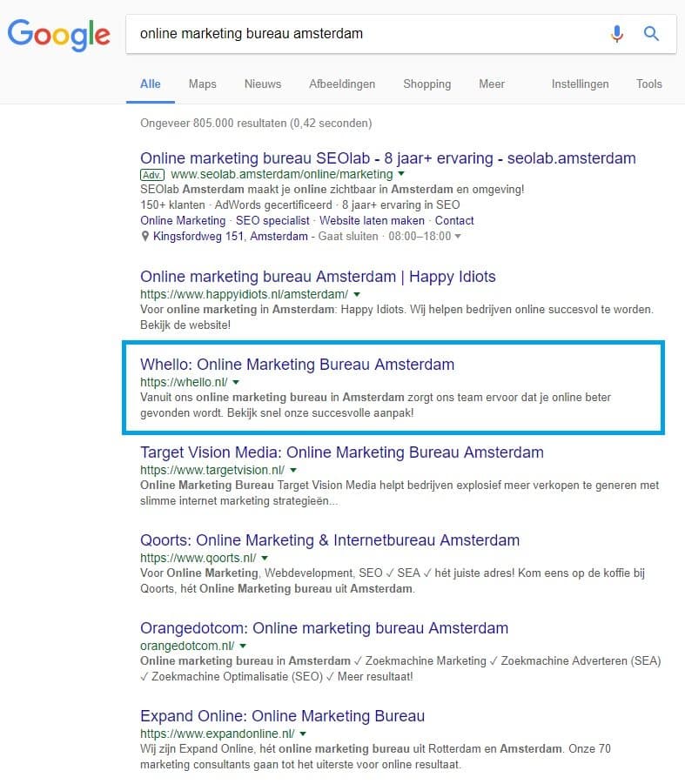Open the Target Vision Media result title
This screenshot has height=784, width=685.
tap(341, 452)
